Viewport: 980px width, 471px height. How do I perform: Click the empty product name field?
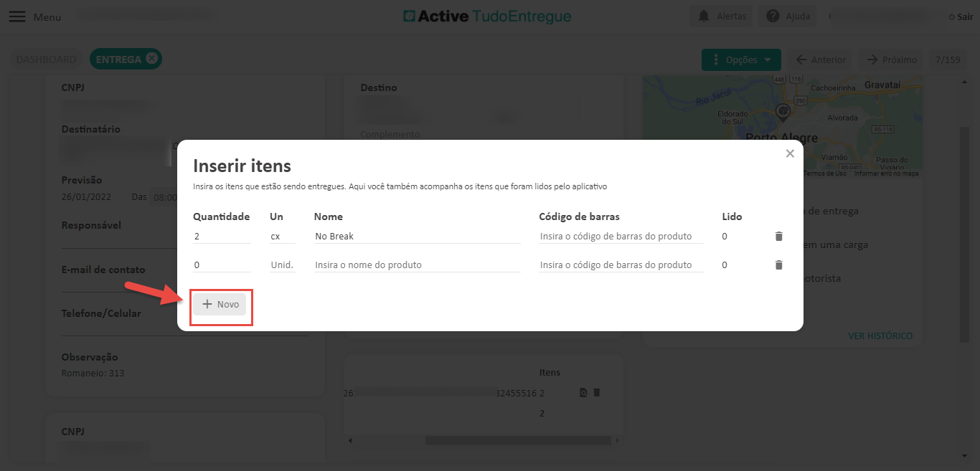pyautogui.click(x=417, y=265)
